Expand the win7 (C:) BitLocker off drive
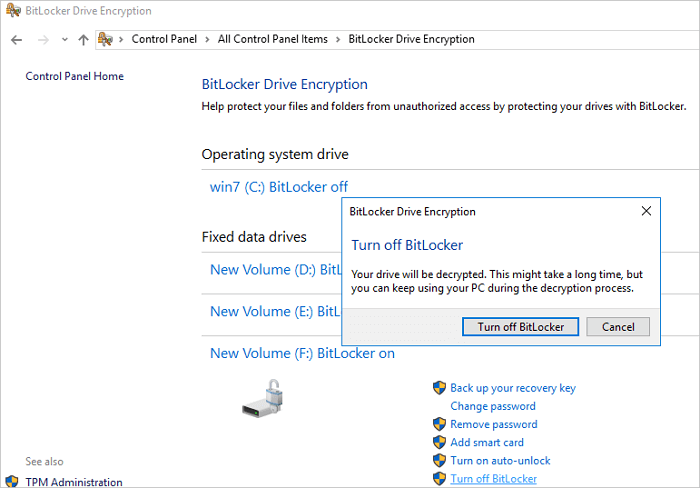This screenshot has height=488, width=700. click(x=278, y=187)
